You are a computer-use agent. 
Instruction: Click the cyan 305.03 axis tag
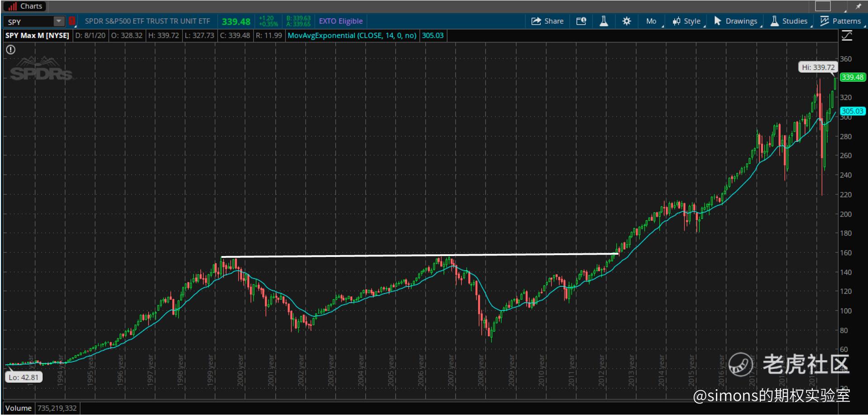[x=853, y=111]
